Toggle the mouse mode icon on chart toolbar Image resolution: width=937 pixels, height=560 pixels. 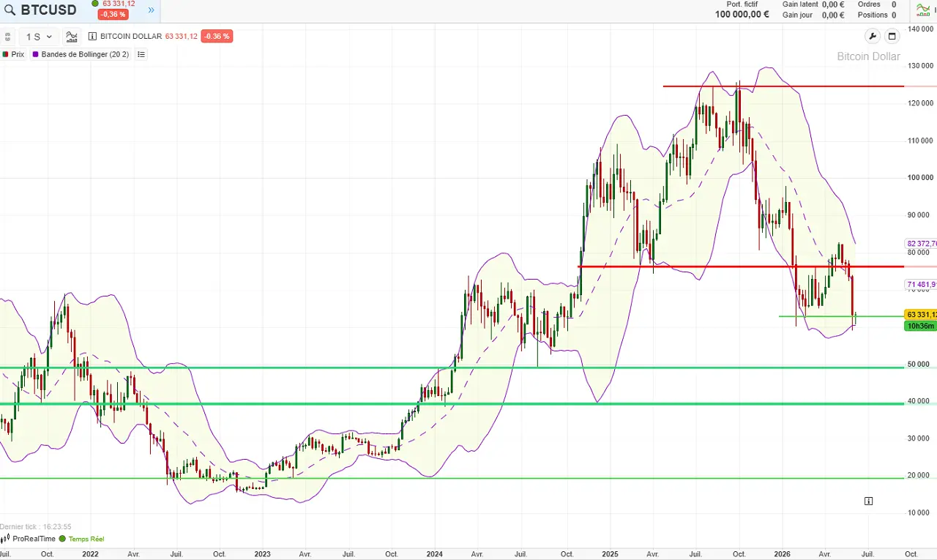(x=7, y=37)
